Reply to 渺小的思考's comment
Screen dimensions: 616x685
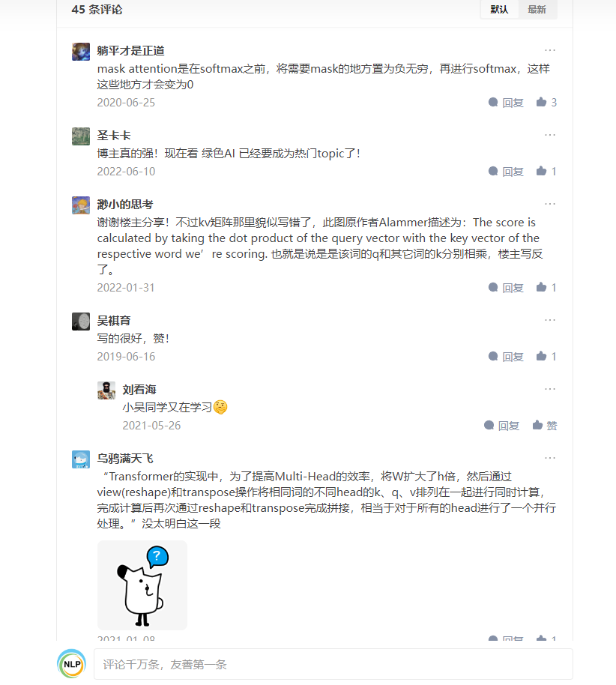coord(506,288)
